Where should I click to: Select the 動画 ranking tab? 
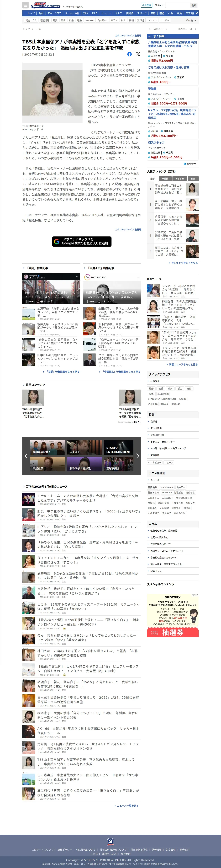pyautogui.click(x=193, y=179)
